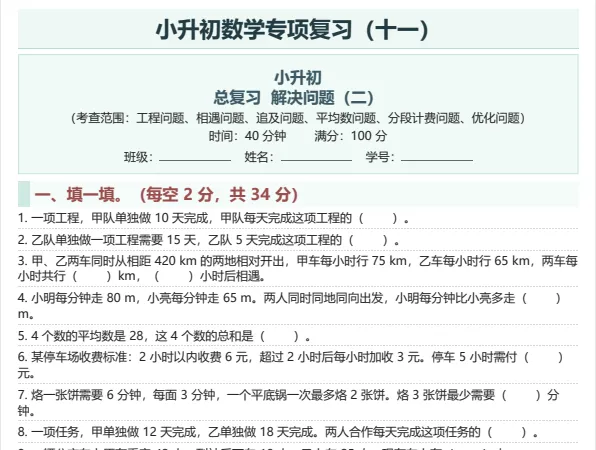This screenshot has height=450, width=596.
Task: Click question 3 about 相距 420 km
Action: point(298,268)
